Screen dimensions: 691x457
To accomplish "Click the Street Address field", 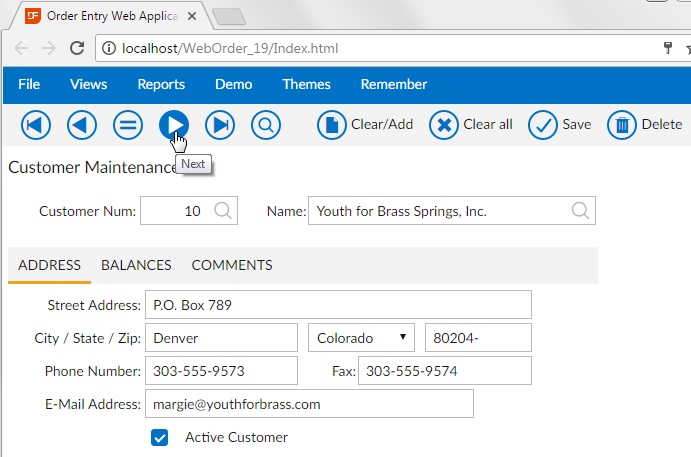I will click(338, 305).
